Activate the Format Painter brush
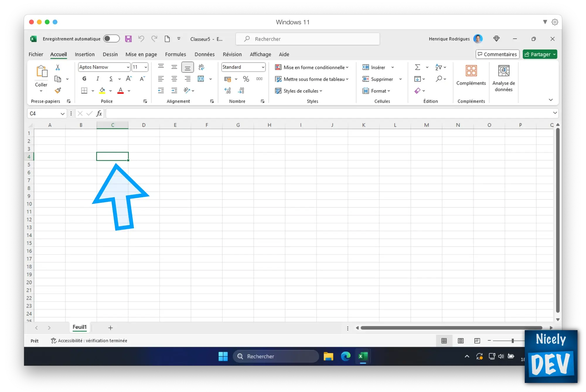586x392 pixels. (x=58, y=91)
